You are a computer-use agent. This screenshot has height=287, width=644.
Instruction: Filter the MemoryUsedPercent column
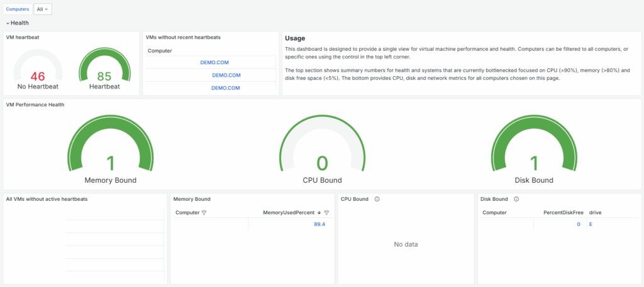pos(326,213)
